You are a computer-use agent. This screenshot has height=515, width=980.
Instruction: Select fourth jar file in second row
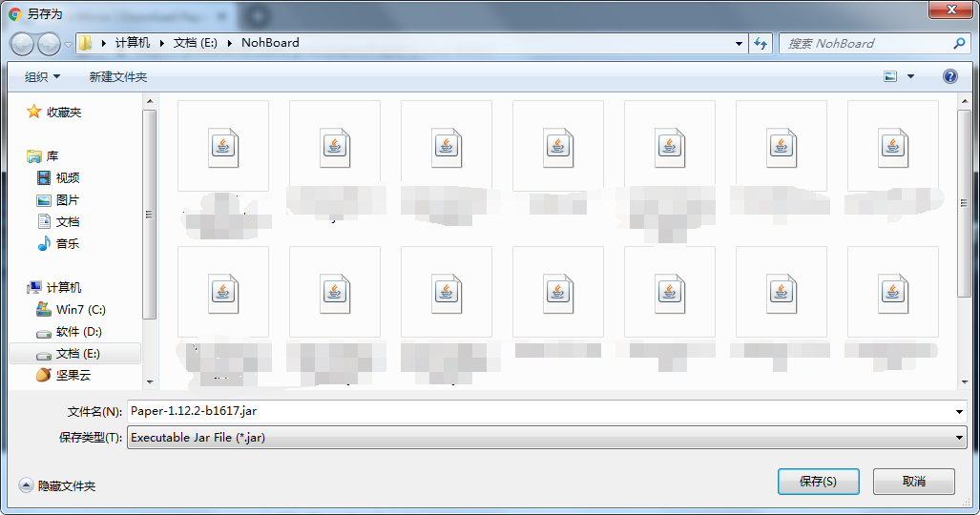point(558,293)
